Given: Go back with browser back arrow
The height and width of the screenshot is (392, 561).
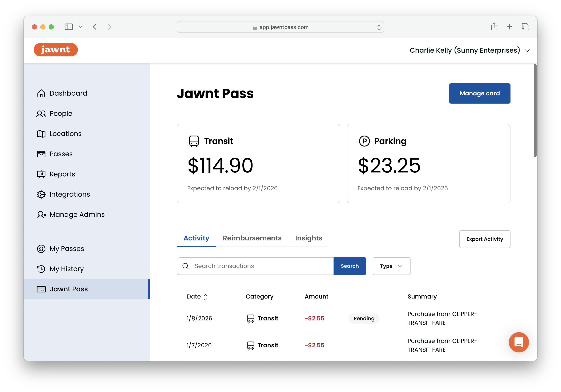Looking at the screenshot, I should (95, 27).
